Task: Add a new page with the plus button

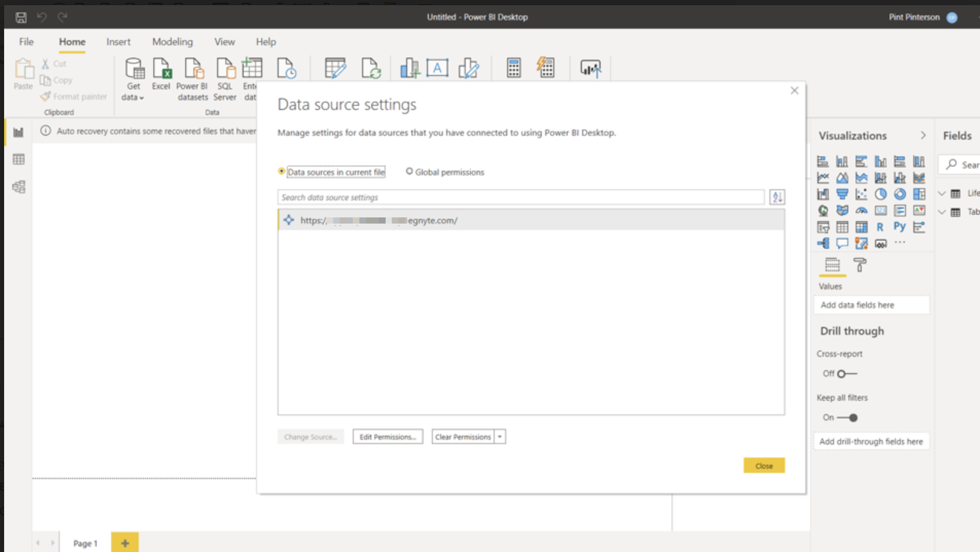Action: (x=125, y=543)
